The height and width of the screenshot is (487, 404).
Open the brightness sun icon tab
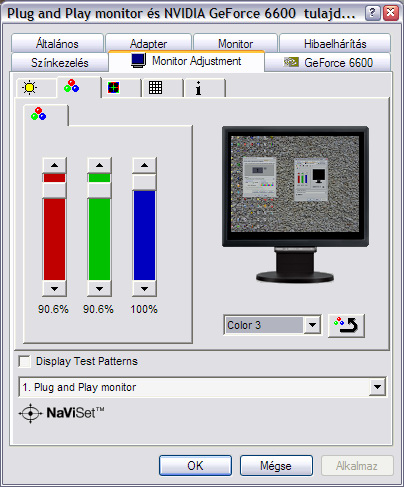(x=36, y=88)
